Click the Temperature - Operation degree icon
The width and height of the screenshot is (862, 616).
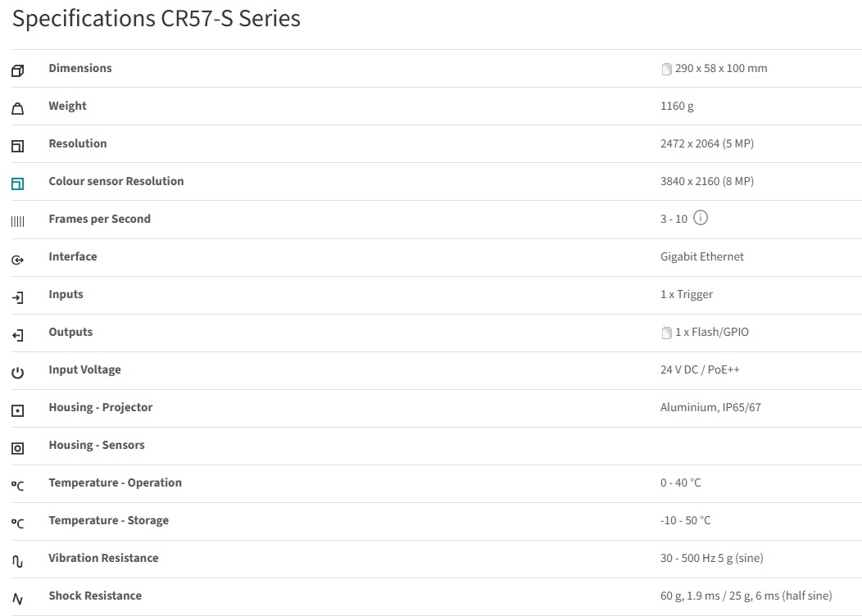click(x=18, y=486)
